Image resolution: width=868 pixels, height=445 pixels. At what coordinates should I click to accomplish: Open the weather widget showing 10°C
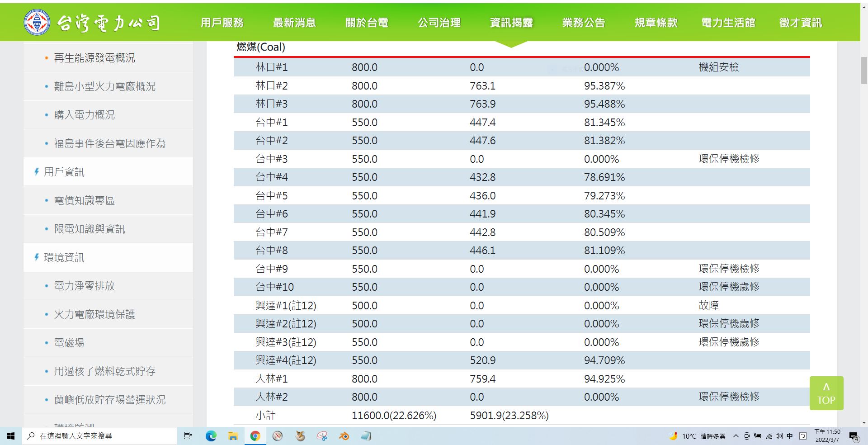(697, 436)
